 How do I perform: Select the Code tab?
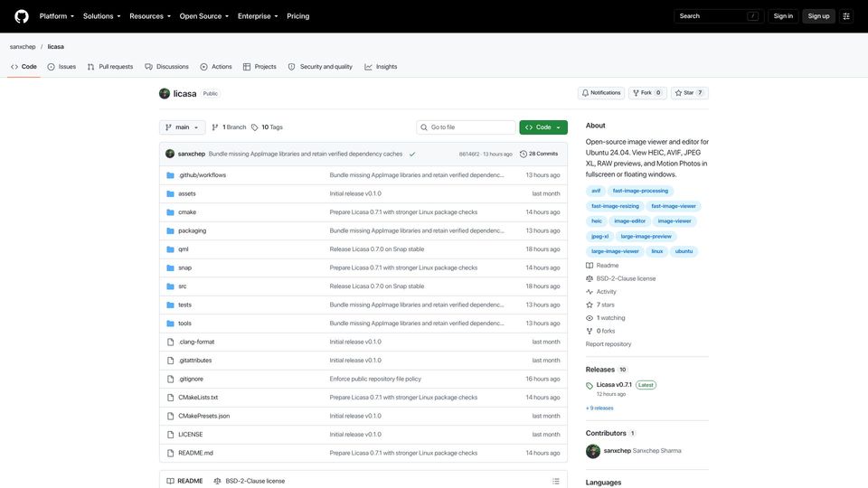[24, 66]
